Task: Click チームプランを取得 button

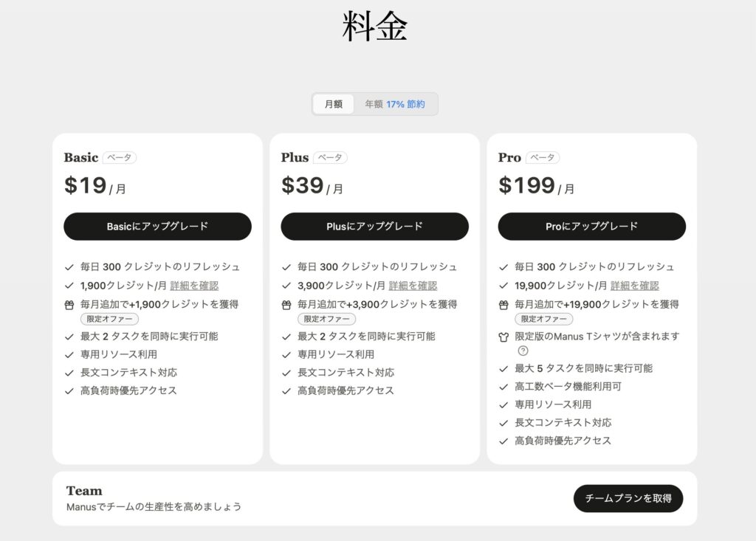Action: (x=628, y=499)
